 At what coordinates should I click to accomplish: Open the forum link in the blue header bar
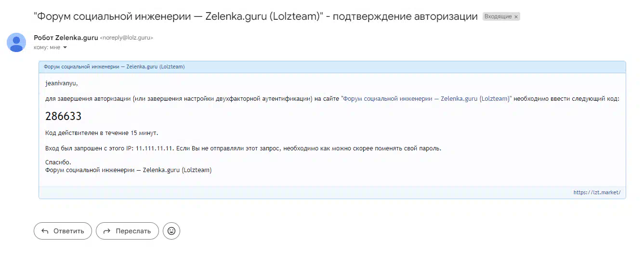(114, 67)
